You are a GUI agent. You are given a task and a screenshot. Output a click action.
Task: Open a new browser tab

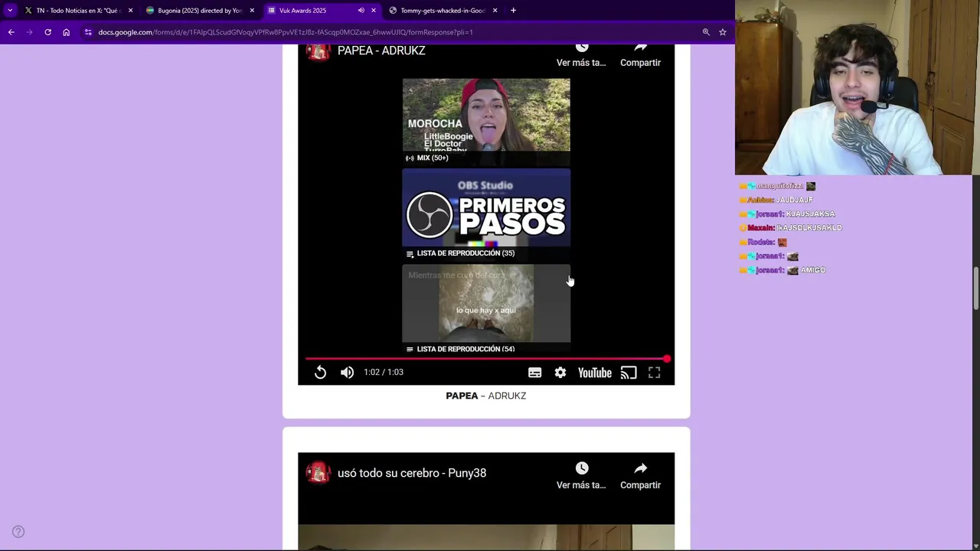[x=513, y=11]
